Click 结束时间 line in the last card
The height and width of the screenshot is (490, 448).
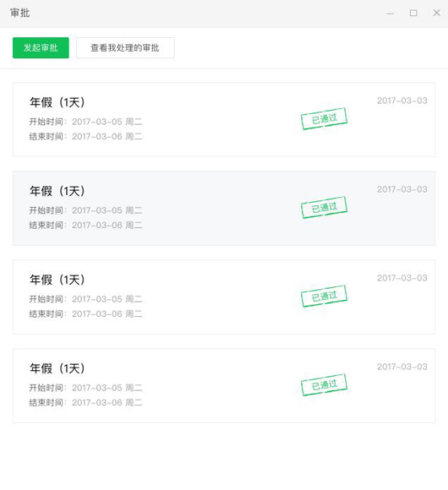[x=85, y=402]
